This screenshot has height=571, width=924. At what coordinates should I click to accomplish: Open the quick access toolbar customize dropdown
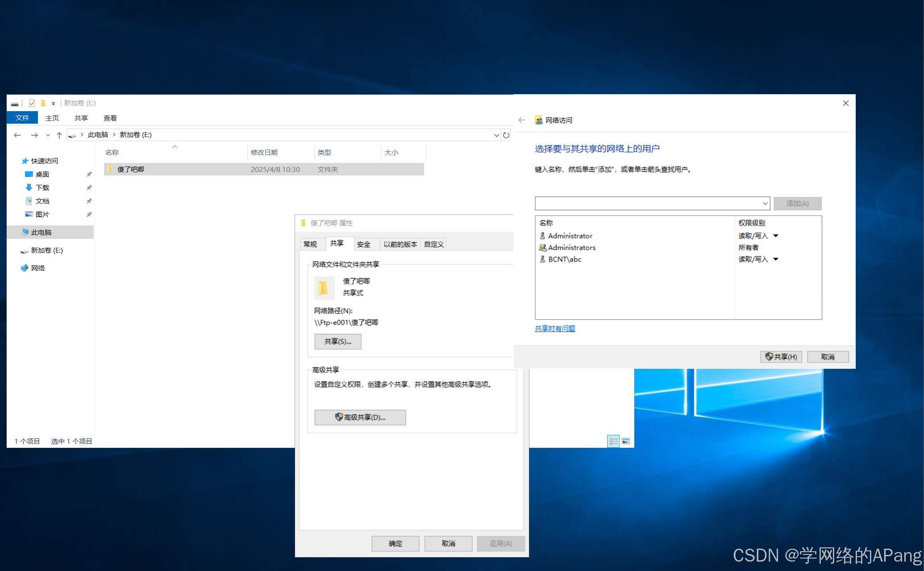point(53,104)
